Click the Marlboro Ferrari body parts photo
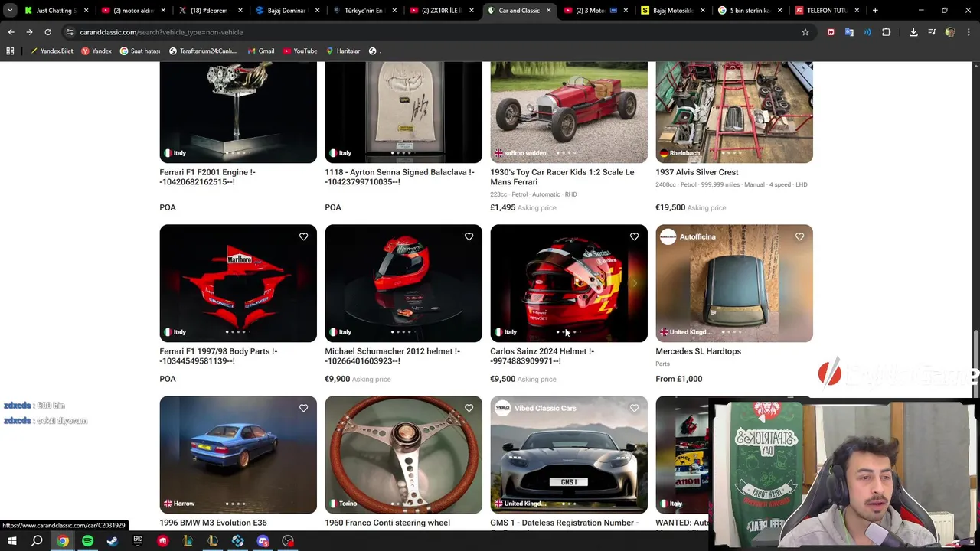This screenshot has width=980, height=551. pyautogui.click(x=238, y=283)
